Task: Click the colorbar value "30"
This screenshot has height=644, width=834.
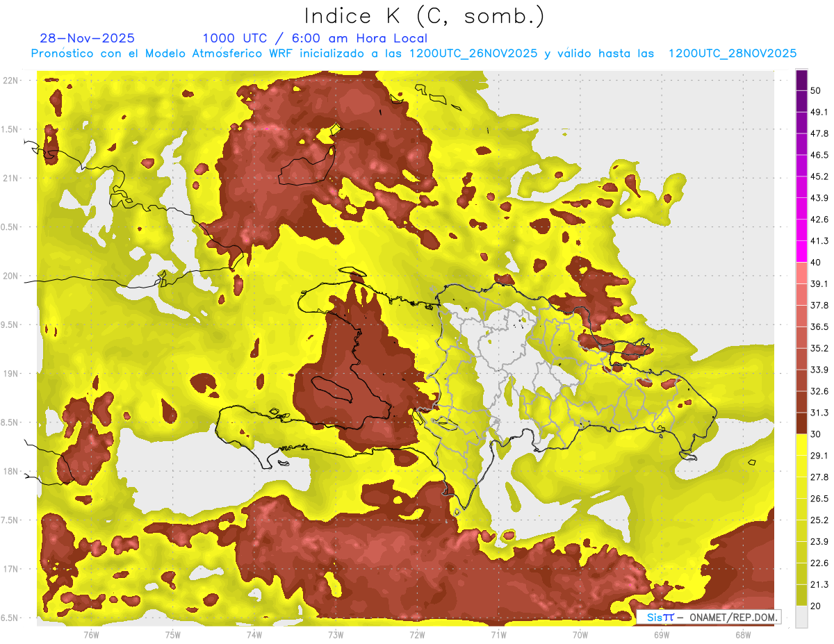Action: click(x=816, y=434)
